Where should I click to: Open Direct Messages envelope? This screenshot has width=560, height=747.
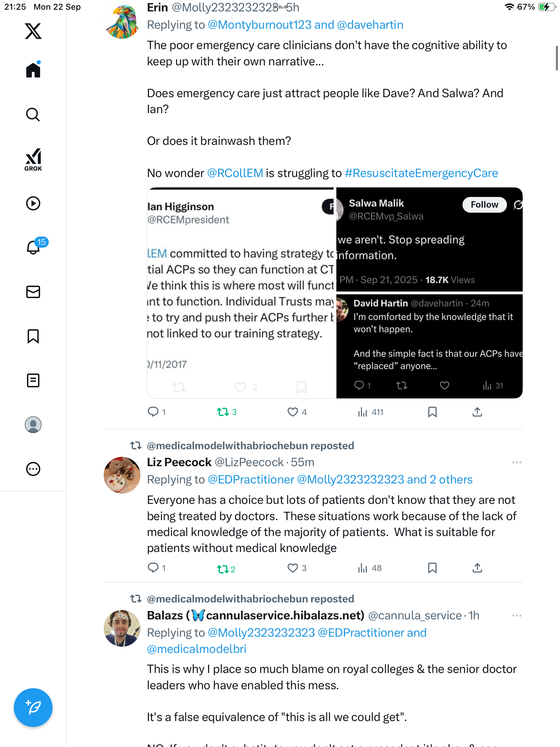[x=33, y=292]
